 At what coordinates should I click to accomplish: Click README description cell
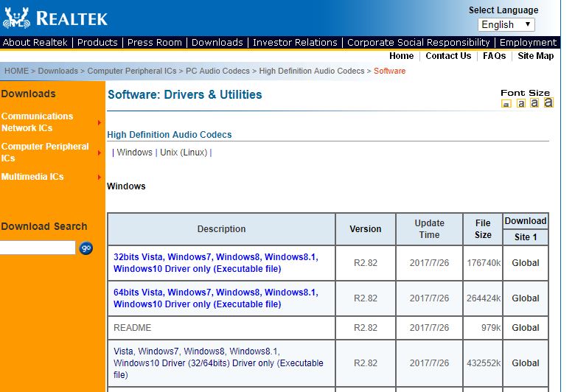coord(221,328)
